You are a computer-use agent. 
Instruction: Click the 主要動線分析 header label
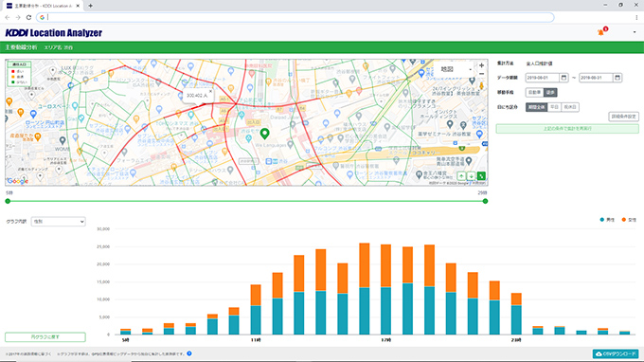[22, 47]
